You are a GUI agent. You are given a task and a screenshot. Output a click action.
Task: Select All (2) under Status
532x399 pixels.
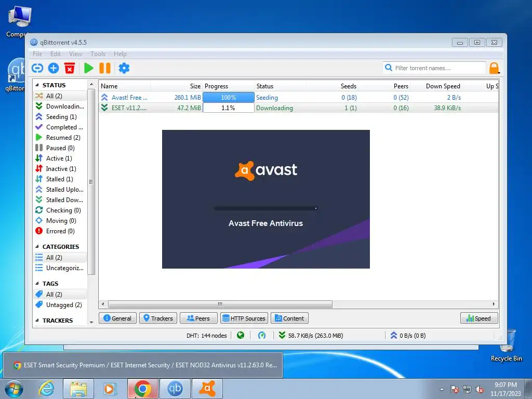(60, 96)
